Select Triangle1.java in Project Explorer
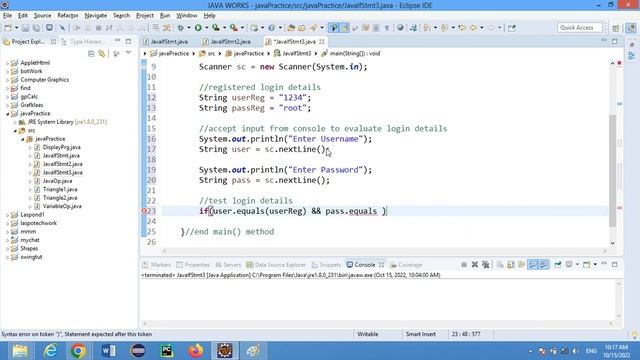The image size is (640, 360). [60, 189]
